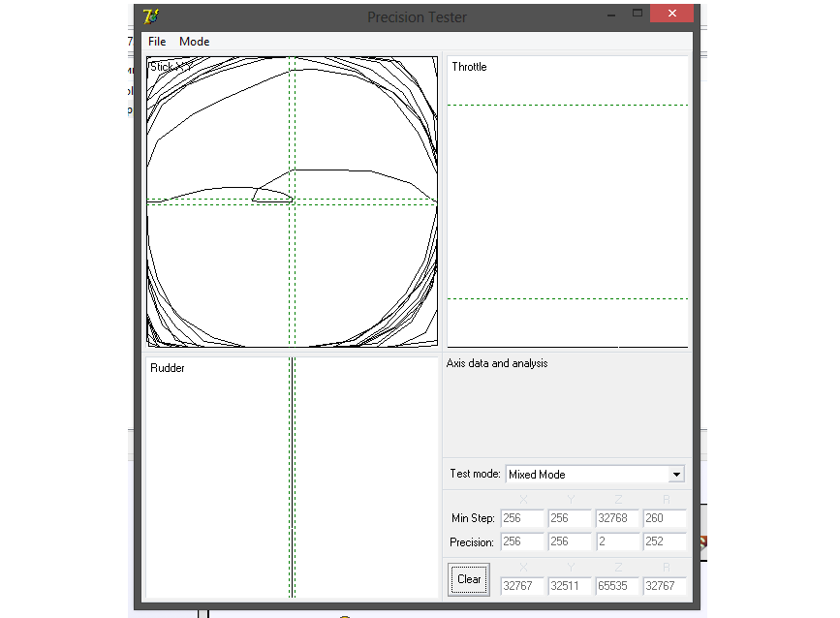Click Min Step R field showing 260

(665, 519)
